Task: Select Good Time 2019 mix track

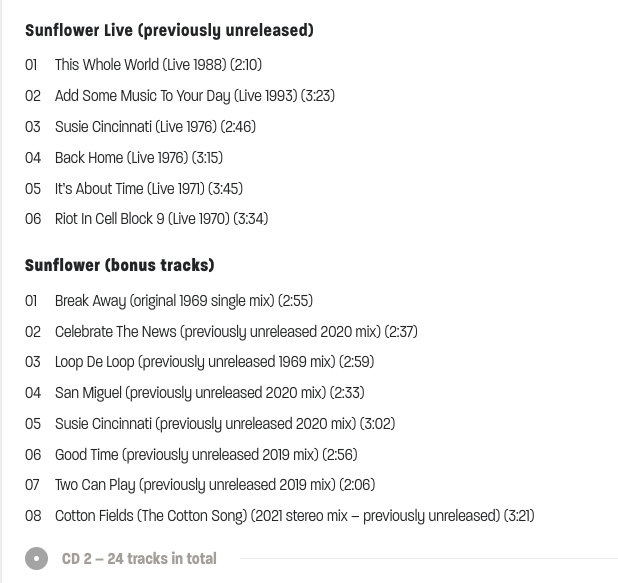Action: tap(206, 454)
